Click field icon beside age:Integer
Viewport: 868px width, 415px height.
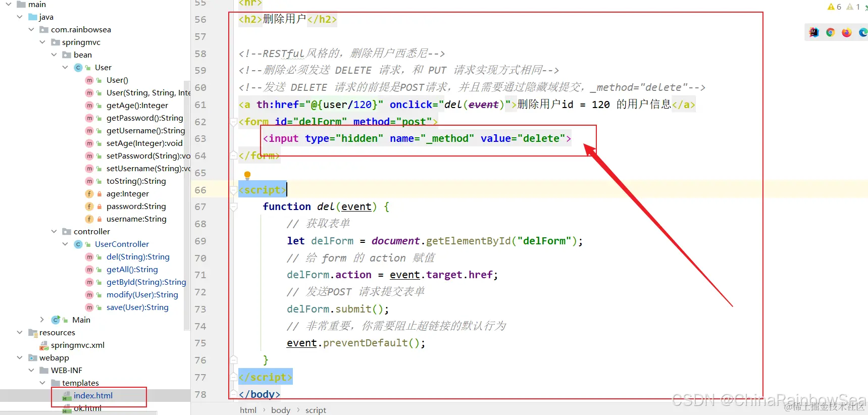coord(89,193)
